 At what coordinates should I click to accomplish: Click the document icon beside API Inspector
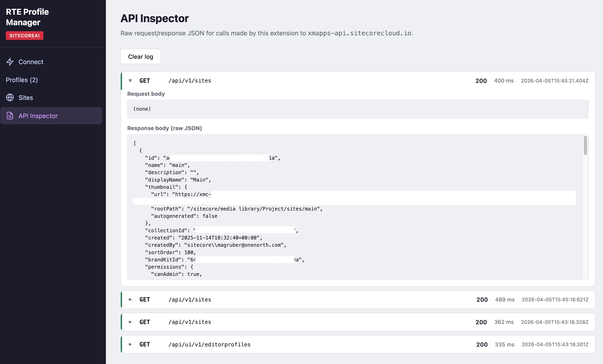(x=10, y=116)
